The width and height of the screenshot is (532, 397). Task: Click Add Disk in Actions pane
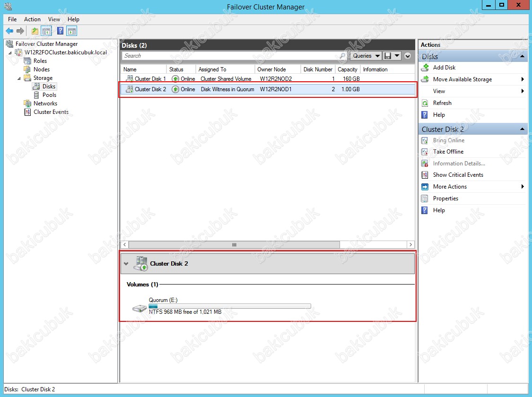coord(444,68)
